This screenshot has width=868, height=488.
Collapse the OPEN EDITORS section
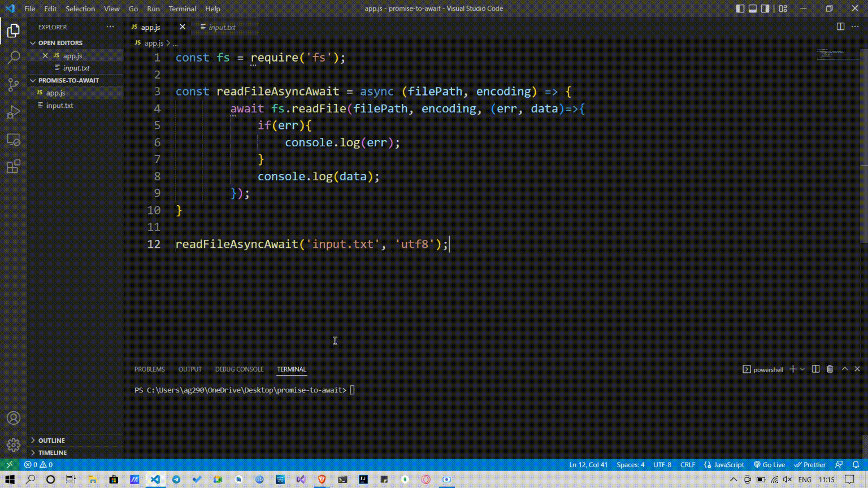click(x=58, y=42)
